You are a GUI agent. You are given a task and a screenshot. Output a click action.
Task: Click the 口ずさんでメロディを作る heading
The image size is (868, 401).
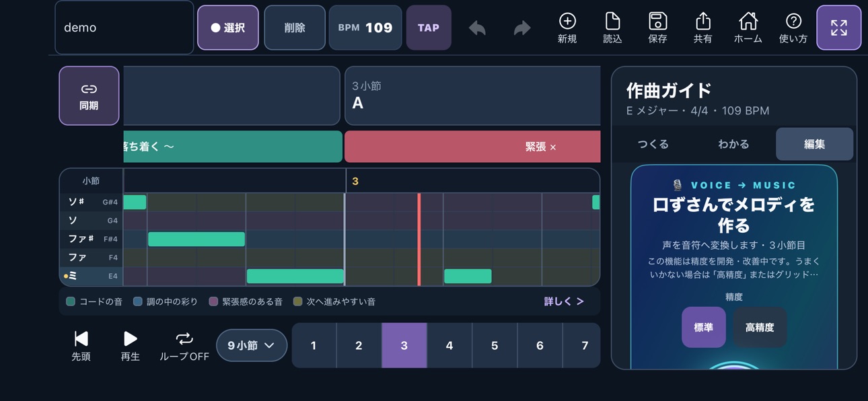(733, 215)
